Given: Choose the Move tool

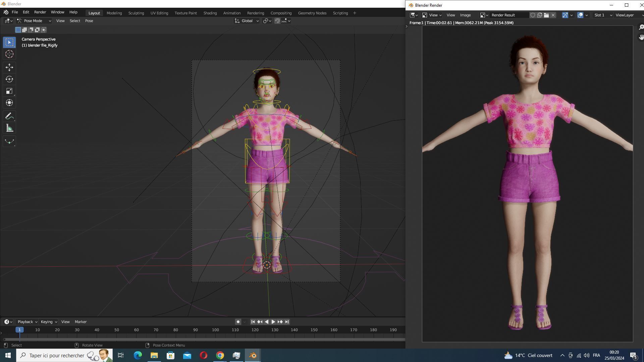Looking at the screenshot, I should click(x=9, y=67).
